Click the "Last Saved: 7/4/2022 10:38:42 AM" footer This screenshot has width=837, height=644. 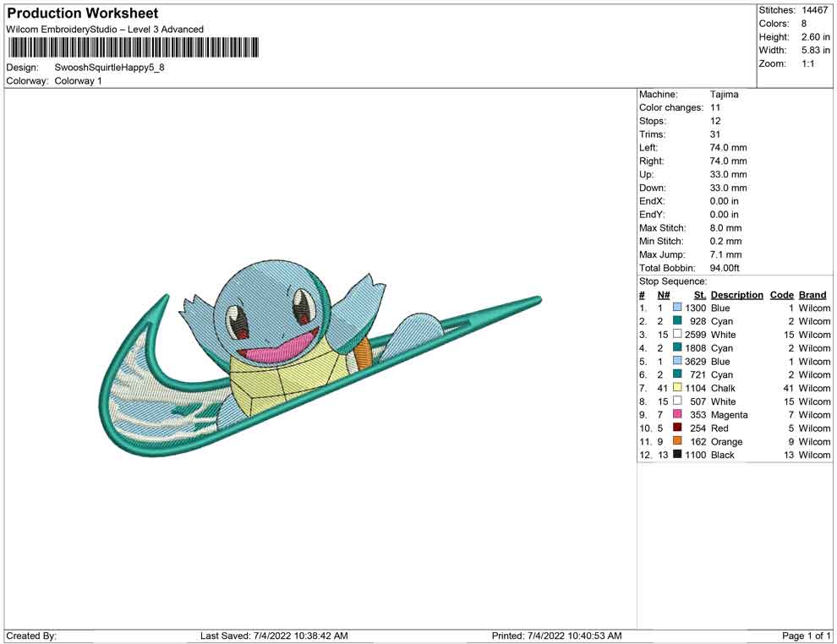[275, 636]
